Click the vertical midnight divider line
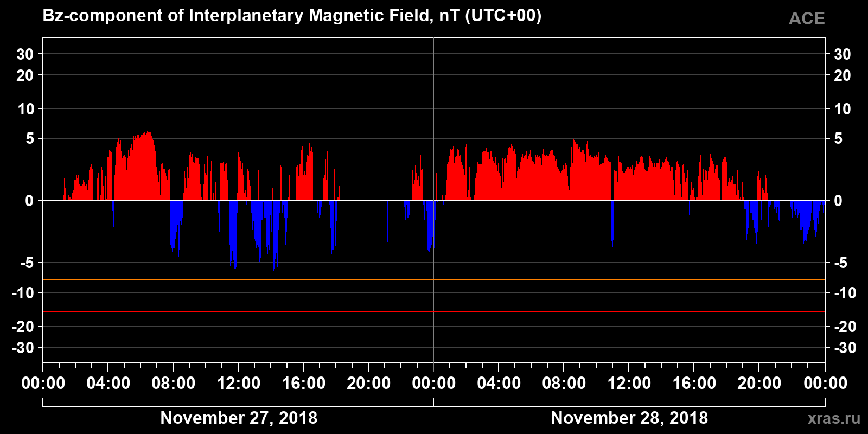Image resolution: width=868 pixels, height=434 pixels. (x=433, y=200)
